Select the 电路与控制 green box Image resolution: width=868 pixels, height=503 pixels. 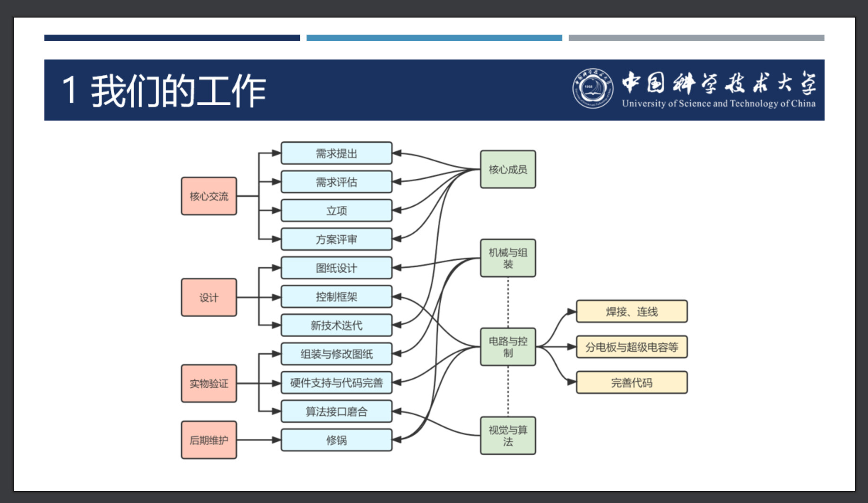click(508, 347)
